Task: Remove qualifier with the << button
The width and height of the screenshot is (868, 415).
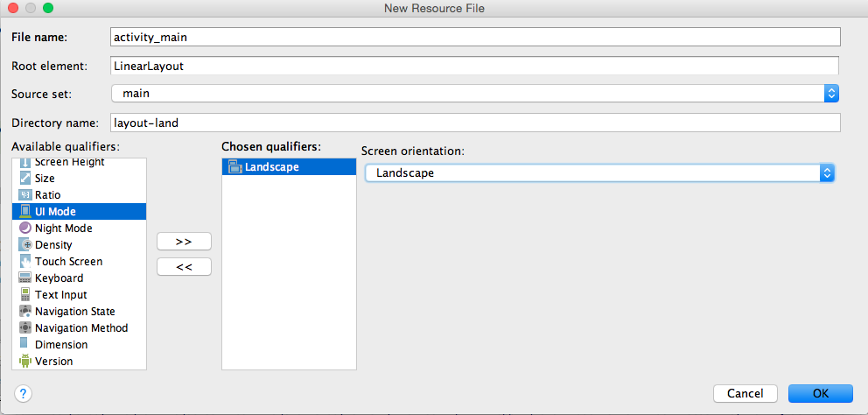Action: point(184,267)
